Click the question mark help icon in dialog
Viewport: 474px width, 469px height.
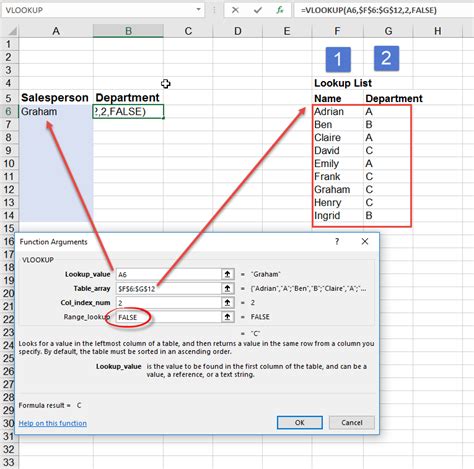337,241
